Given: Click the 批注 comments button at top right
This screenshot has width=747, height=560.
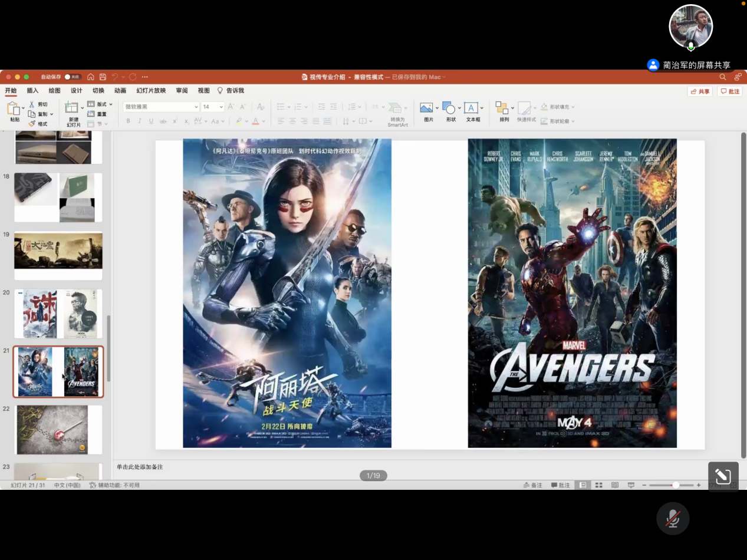Looking at the screenshot, I should click(730, 91).
